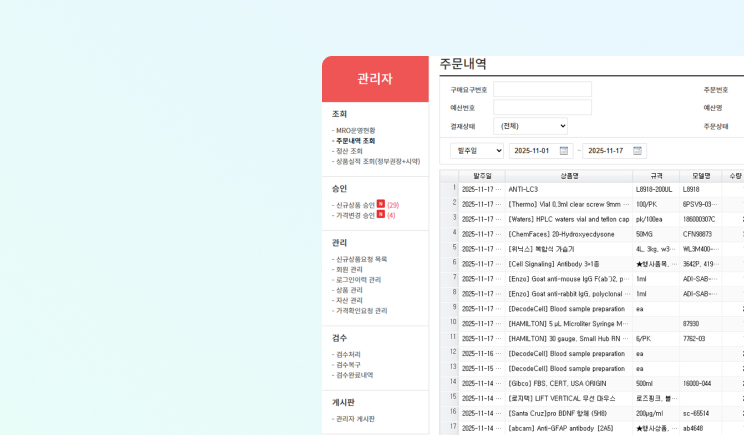Open the end date calendar picker icon

pos(637,151)
